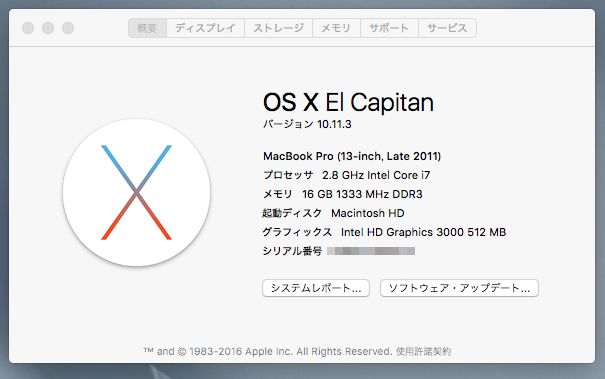Click the blurred シリアル番号 serial value
The image size is (605, 379).
coord(371,251)
